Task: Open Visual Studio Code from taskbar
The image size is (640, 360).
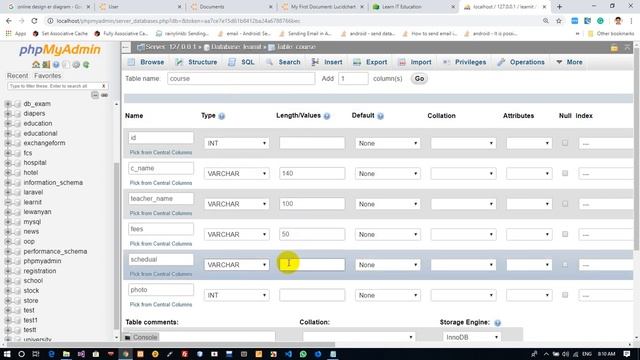Action: pos(288,354)
